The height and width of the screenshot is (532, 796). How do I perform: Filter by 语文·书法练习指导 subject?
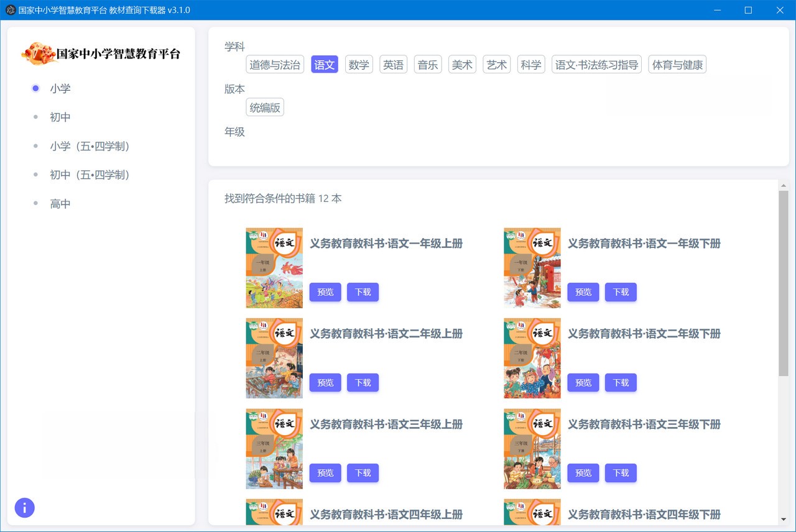pos(596,65)
